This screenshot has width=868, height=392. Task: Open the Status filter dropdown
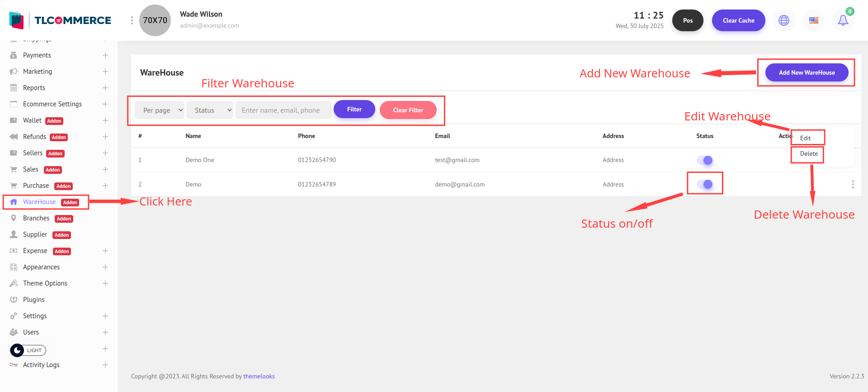(x=210, y=110)
